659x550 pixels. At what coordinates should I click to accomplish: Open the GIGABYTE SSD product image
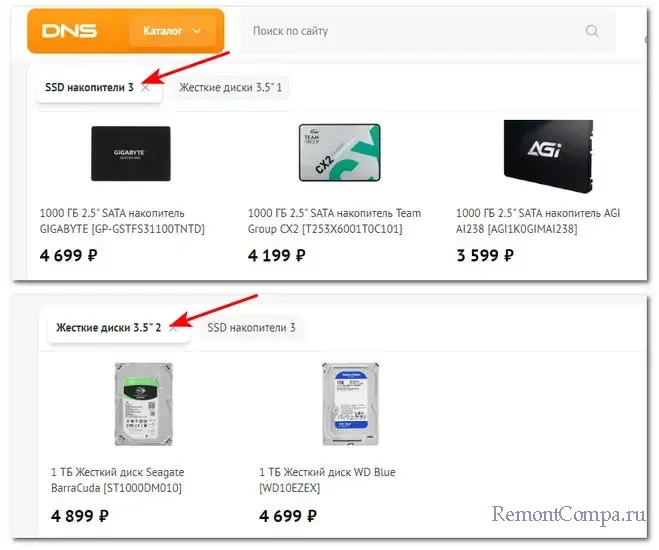click(x=131, y=154)
